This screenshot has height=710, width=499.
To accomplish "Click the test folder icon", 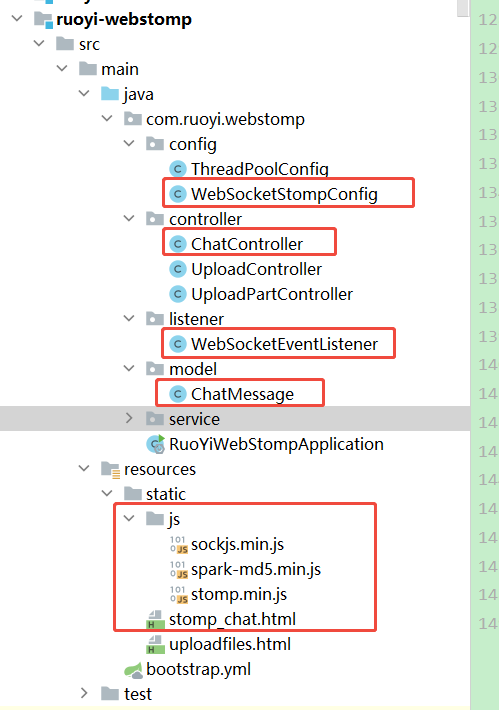I will pos(110,694).
